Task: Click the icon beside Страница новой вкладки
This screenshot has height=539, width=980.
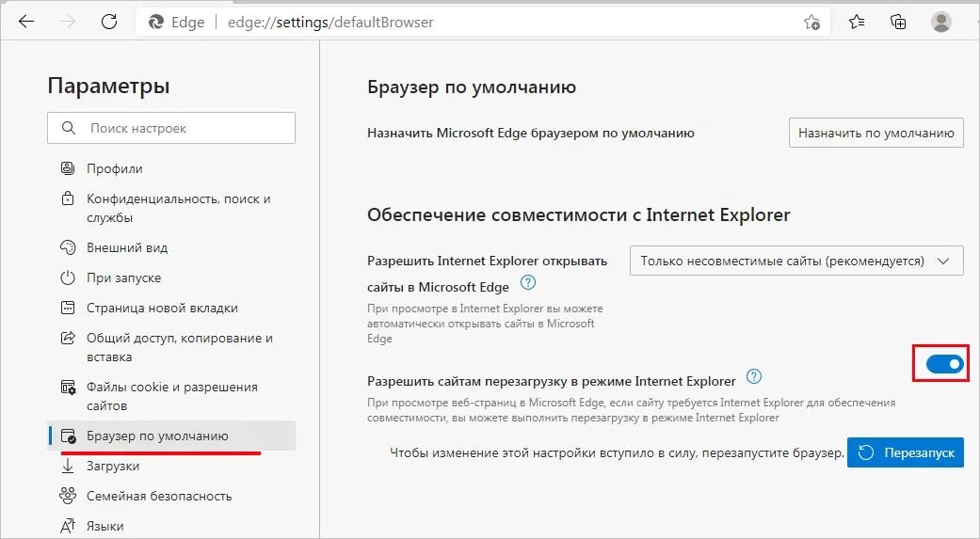Action: point(68,308)
